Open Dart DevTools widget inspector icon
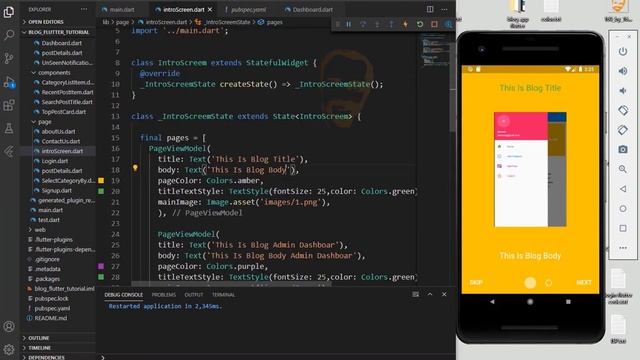 coord(448,24)
